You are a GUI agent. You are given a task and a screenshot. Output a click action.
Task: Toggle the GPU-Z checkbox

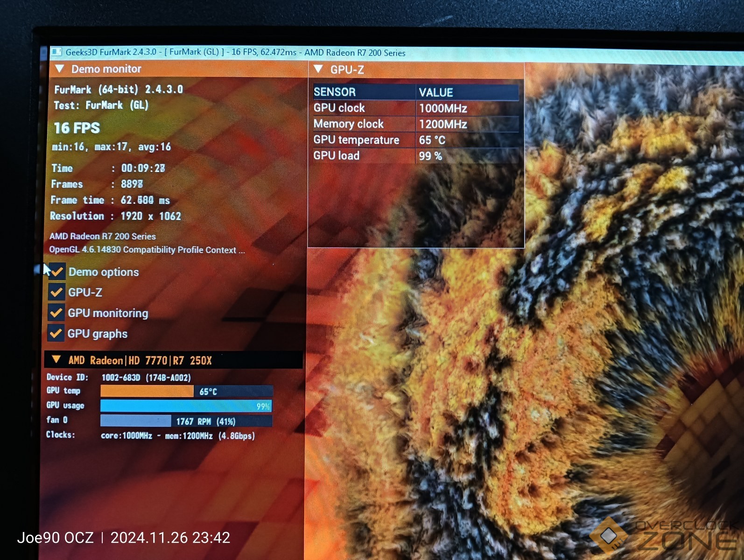tap(56, 292)
